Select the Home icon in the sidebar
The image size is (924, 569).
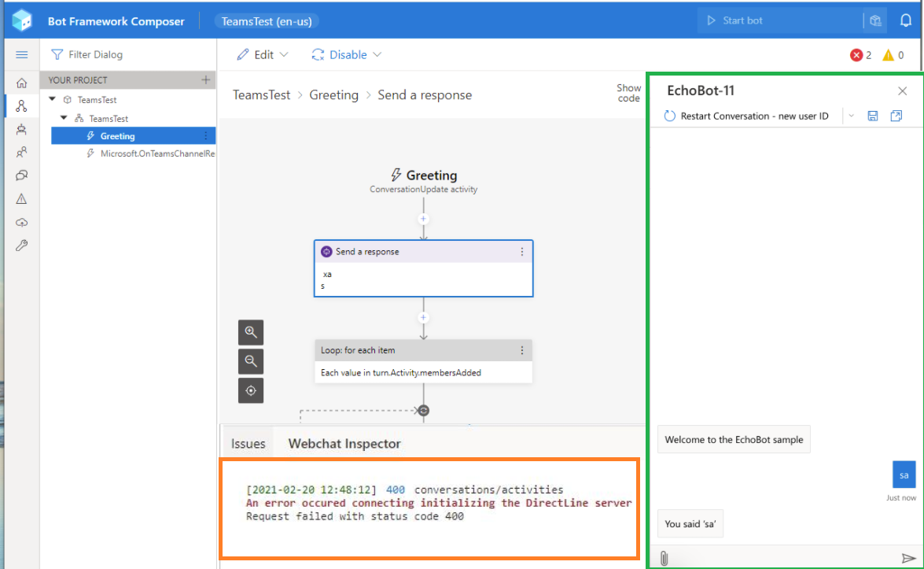[x=22, y=81]
